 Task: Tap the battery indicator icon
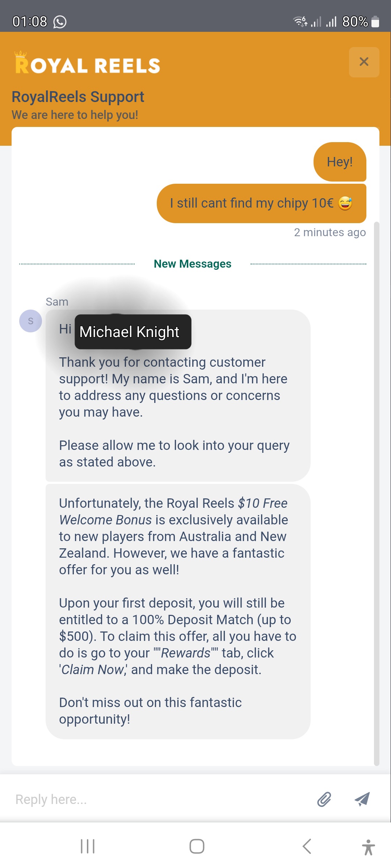[375, 22]
